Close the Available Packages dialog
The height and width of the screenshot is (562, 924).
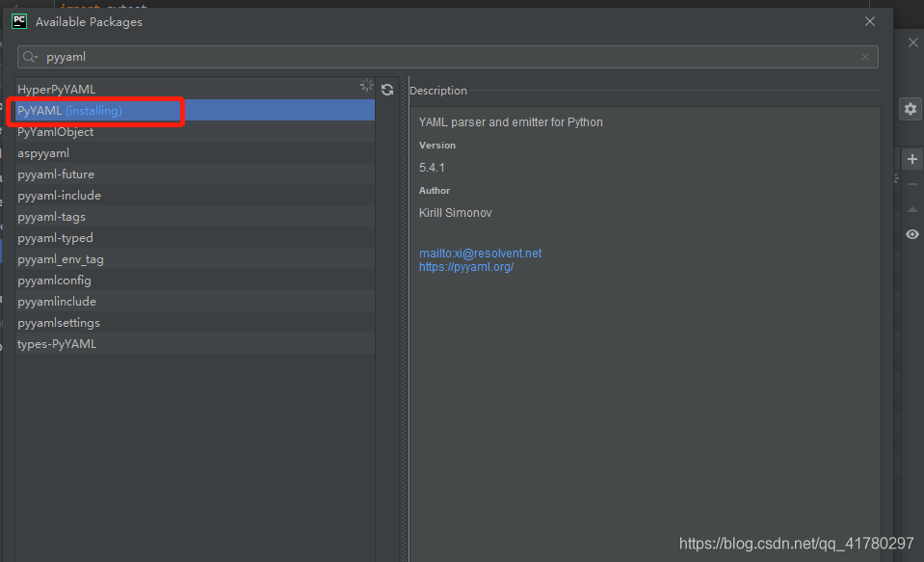870,21
